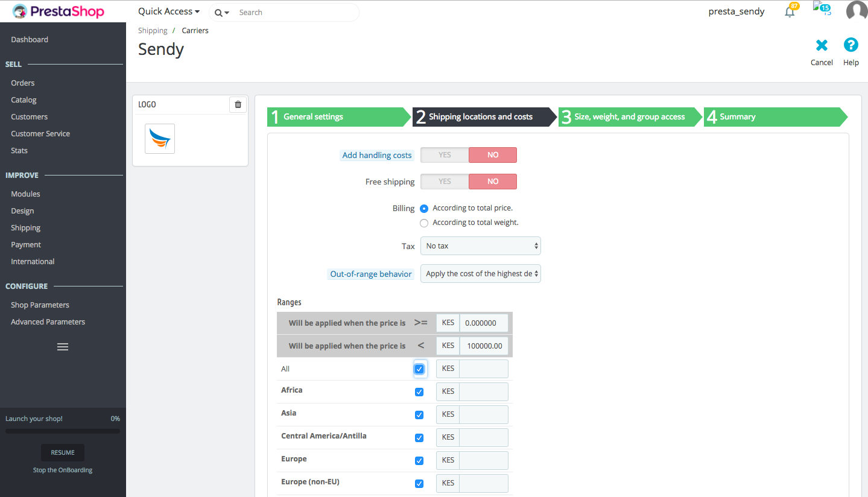Go to step 2 Shipping locations and costs
The width and height of the screenshot is (868, 497).
[x=484, y=117]
